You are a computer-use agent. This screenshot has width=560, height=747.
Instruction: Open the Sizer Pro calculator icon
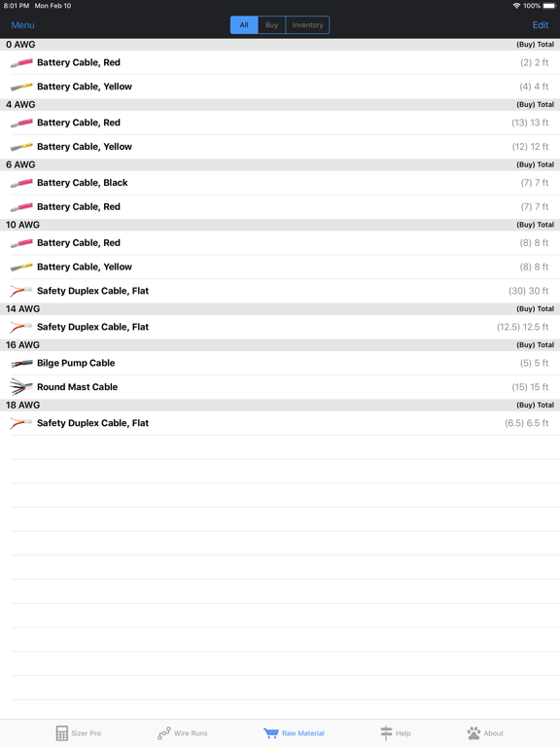click(x=62, y=733)
